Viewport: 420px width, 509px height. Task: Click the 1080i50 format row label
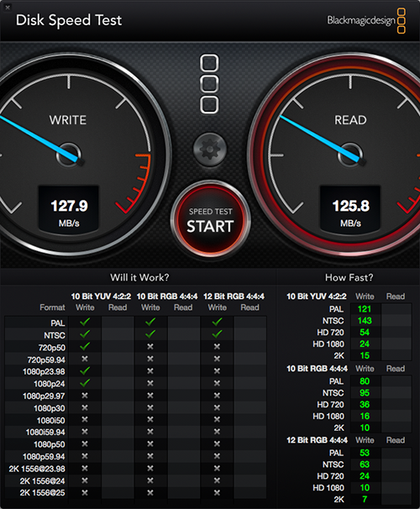[x=51, y=420]
